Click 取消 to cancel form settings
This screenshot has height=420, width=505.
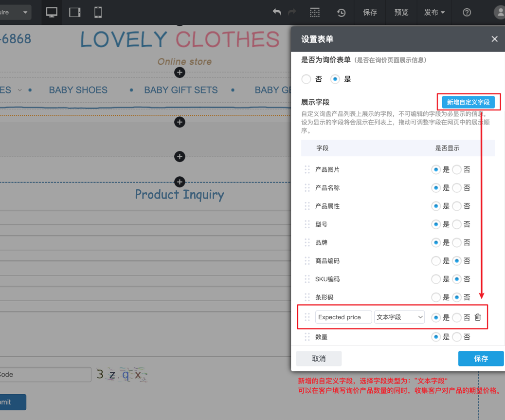pos(319,359)
